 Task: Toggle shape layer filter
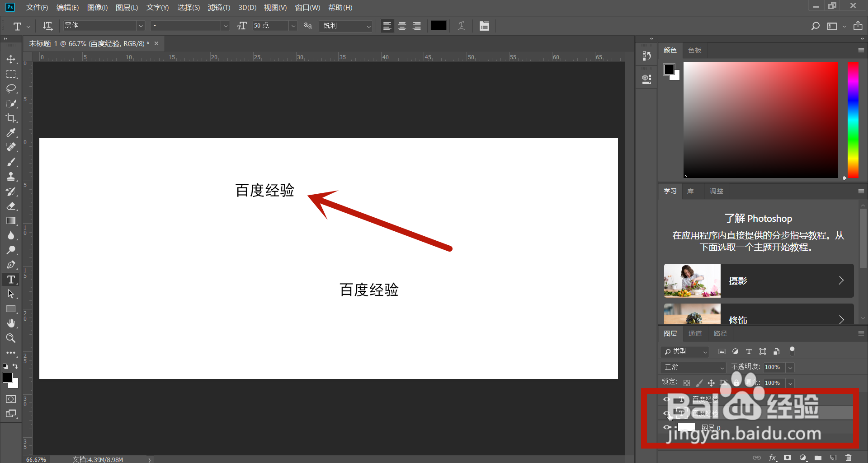tap(763, 351)
